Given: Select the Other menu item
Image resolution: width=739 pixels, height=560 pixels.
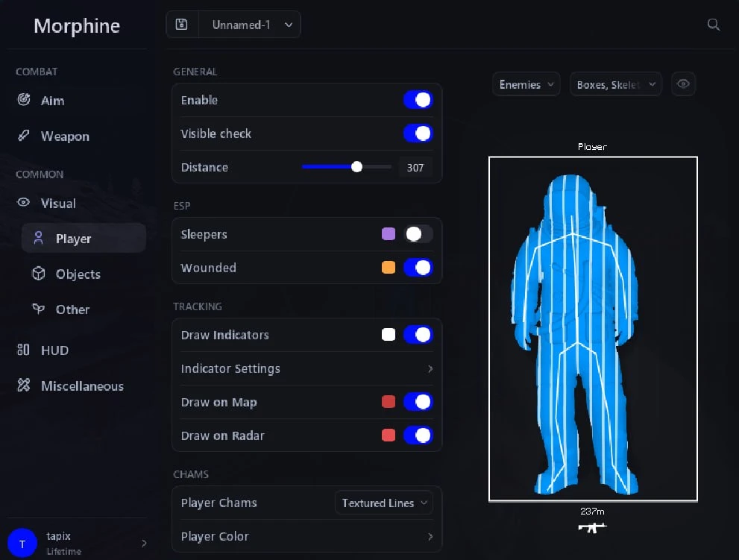Looking at the screenshot, I should [72, 309].
